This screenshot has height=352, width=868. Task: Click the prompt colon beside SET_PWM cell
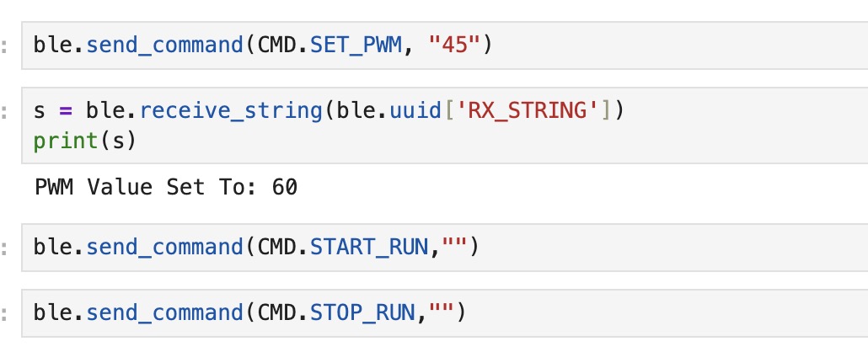tap(4, 46)
